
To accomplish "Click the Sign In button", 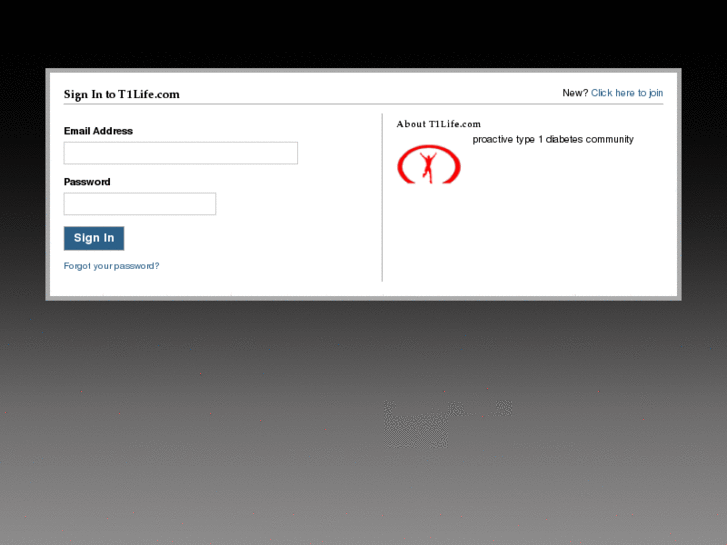I will point(94,238).
